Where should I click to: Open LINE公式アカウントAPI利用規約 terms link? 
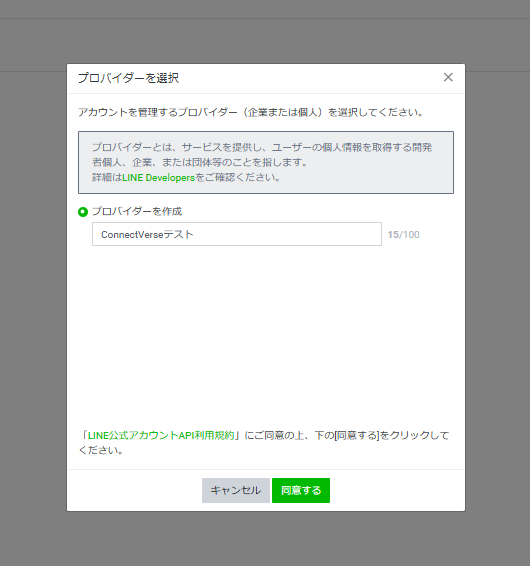161,435
